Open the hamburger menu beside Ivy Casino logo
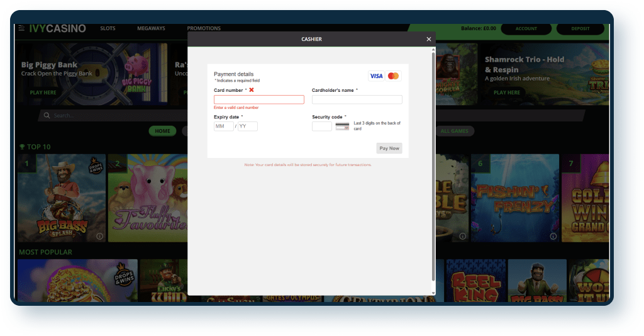 click(x=21, y=28)
